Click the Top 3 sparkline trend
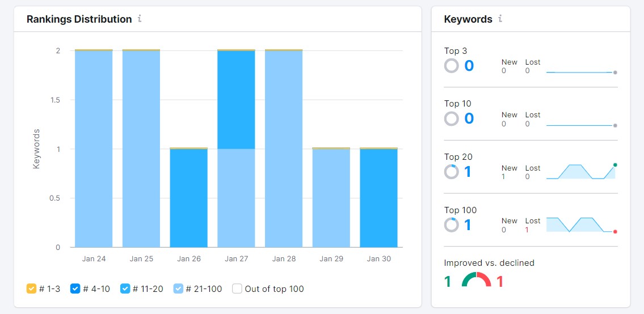644x314 pixels. click(x=582, y=72)
